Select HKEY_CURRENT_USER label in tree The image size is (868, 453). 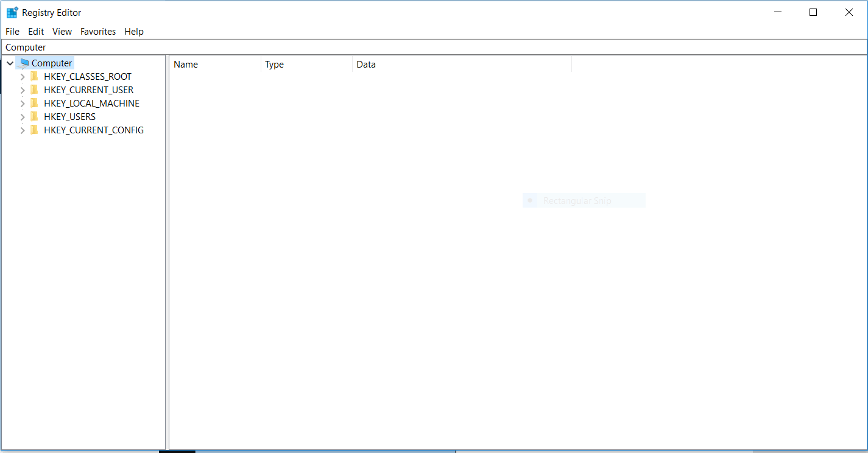coord(89,90)
